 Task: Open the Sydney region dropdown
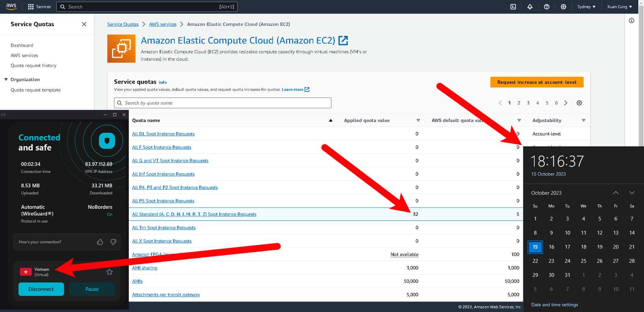[586, 7]
